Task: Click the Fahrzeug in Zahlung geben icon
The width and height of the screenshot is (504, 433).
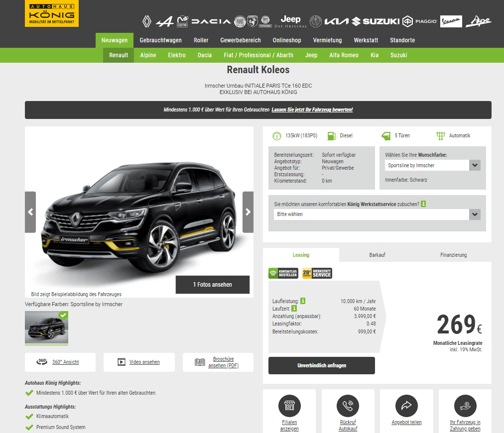Action: coord(465,406)
